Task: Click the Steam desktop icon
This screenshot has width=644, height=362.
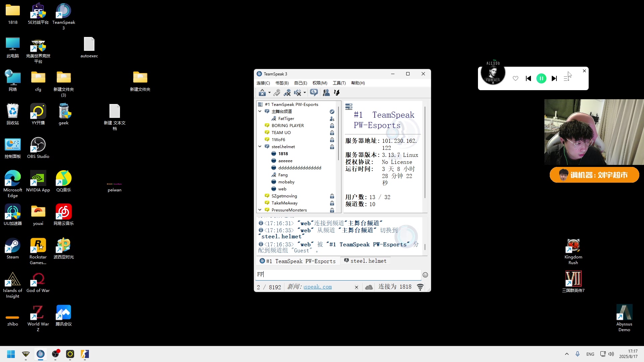Action: (13, 248)
